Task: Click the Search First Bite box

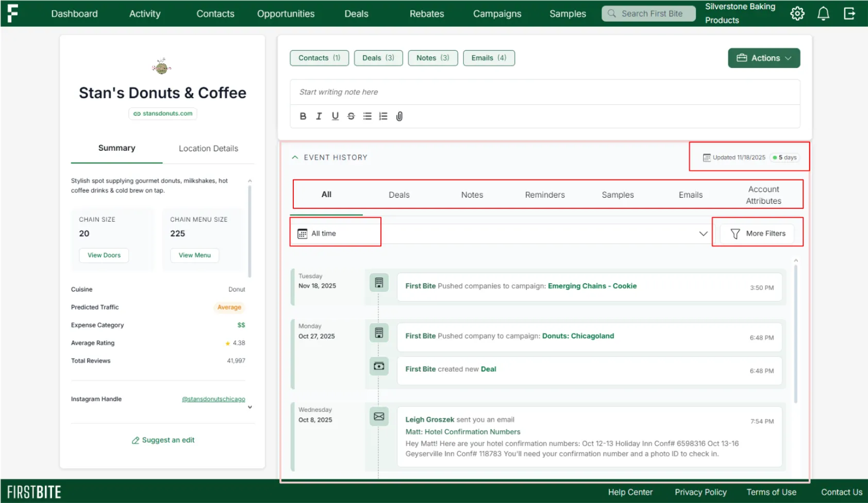Action: (648, 13)
